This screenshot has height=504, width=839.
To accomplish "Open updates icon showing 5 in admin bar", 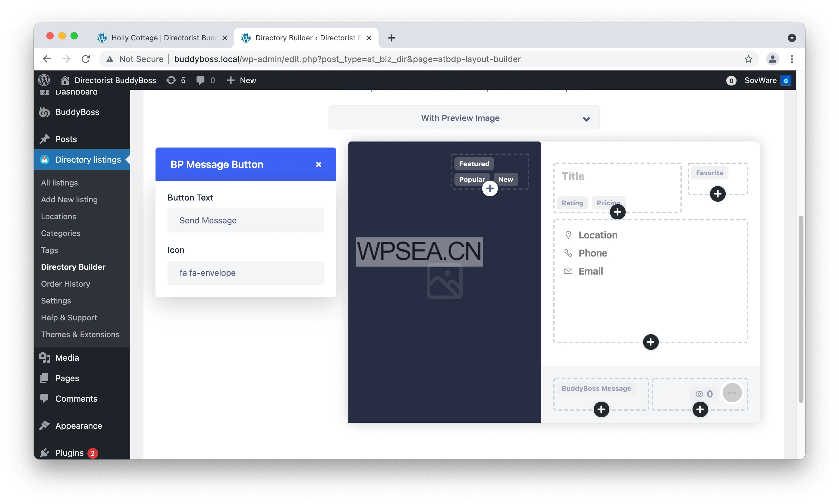I will pos(176,80).
